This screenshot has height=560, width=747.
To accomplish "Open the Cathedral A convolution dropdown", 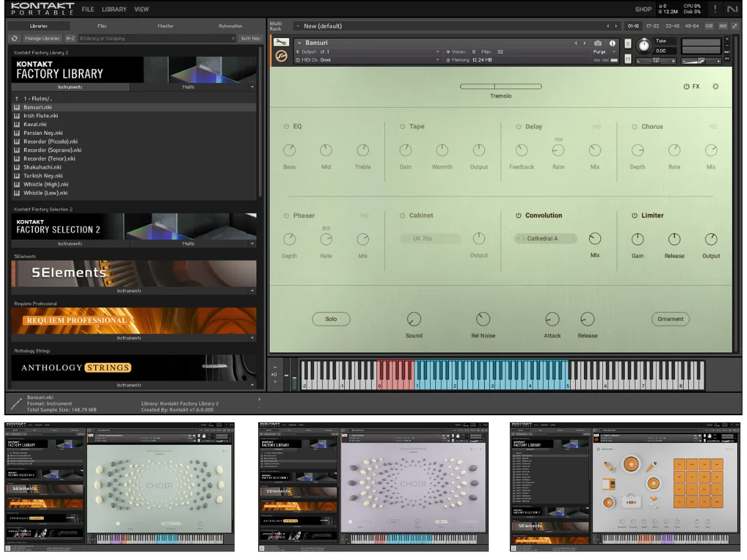I will tap(545, 238).
